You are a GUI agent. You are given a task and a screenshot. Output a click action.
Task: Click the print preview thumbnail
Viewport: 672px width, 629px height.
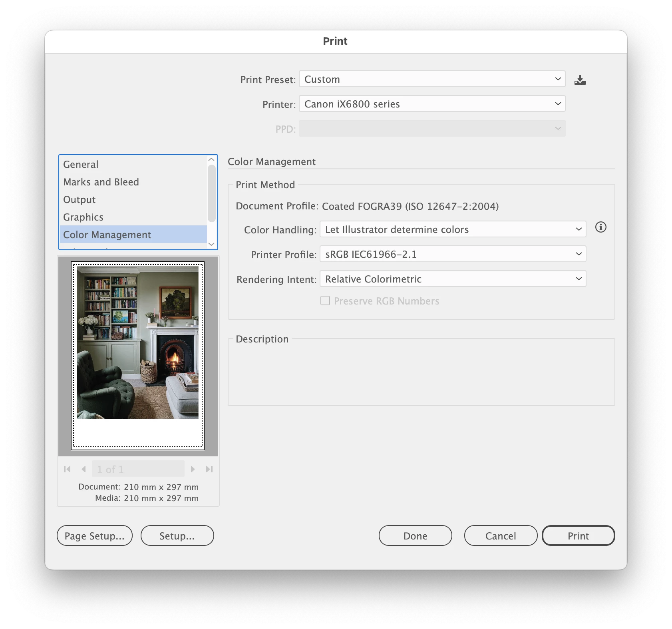138,356
